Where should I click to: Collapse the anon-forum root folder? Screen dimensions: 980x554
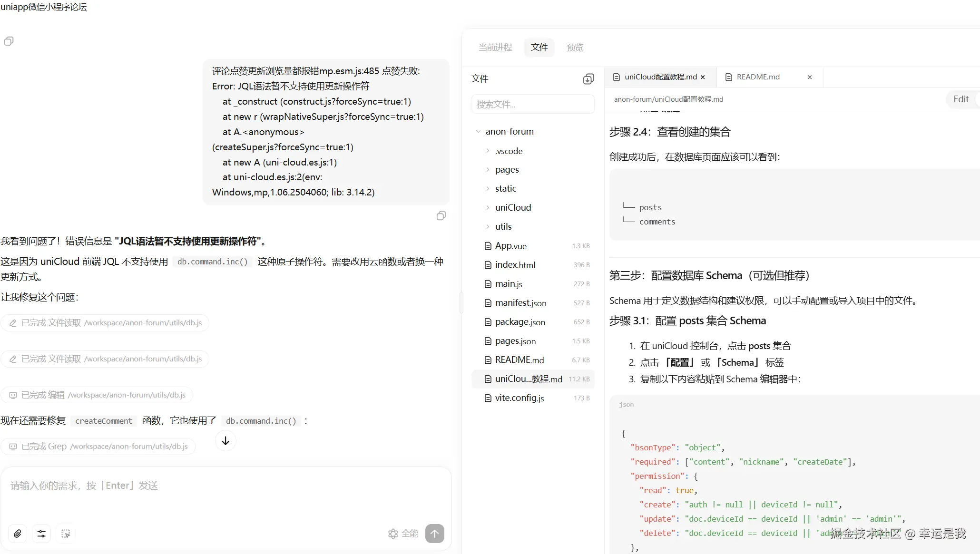478,132
